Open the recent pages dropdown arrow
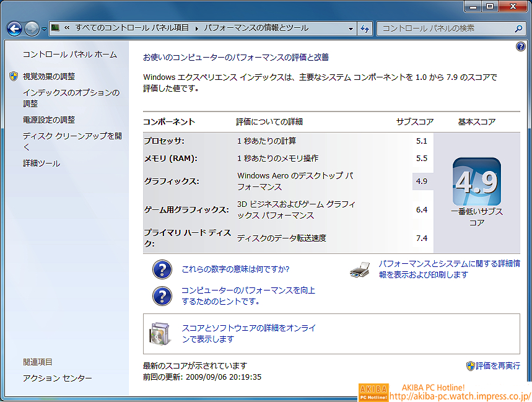 (44, 29)
